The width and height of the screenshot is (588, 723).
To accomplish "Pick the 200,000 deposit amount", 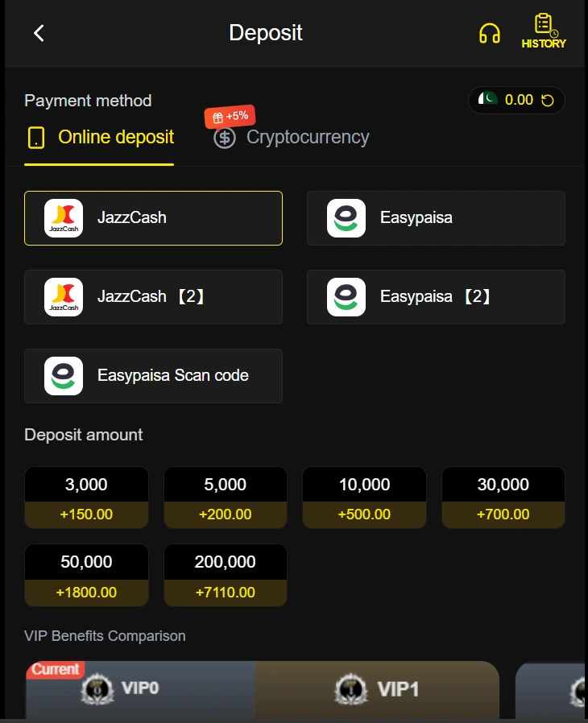I will point(226,575).
